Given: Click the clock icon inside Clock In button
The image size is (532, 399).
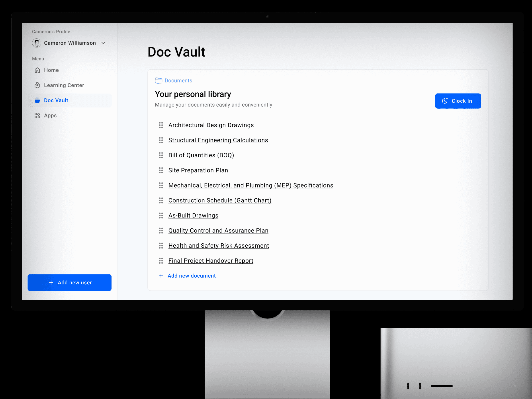Looking at the screenshot, I should 445,101.
